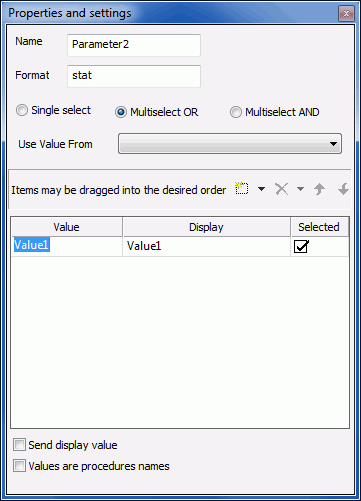Open the New item dropdown arrow

[262, 189]
